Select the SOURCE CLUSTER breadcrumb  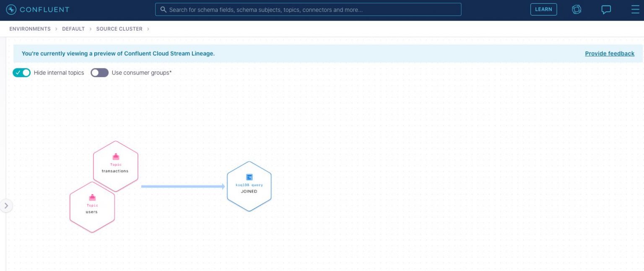point(119,29)
